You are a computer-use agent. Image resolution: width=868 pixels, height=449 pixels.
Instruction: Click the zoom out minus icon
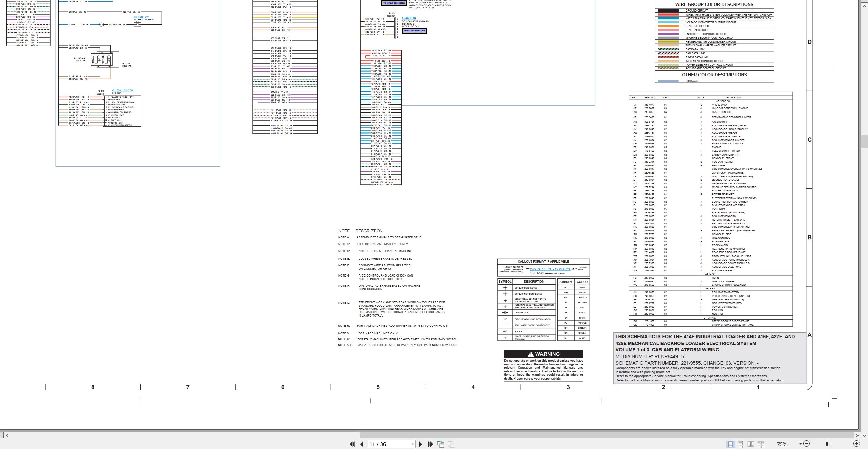[806, 444]
